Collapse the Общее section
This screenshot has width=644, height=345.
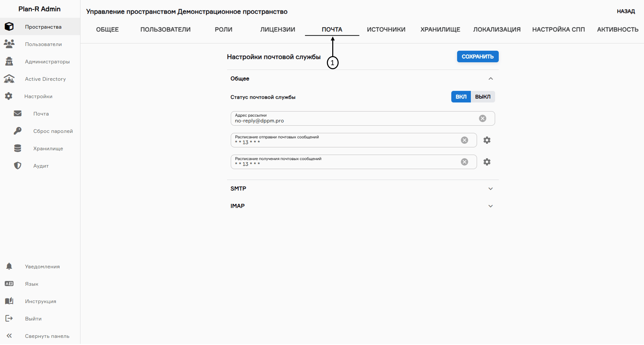click(490, 79)
